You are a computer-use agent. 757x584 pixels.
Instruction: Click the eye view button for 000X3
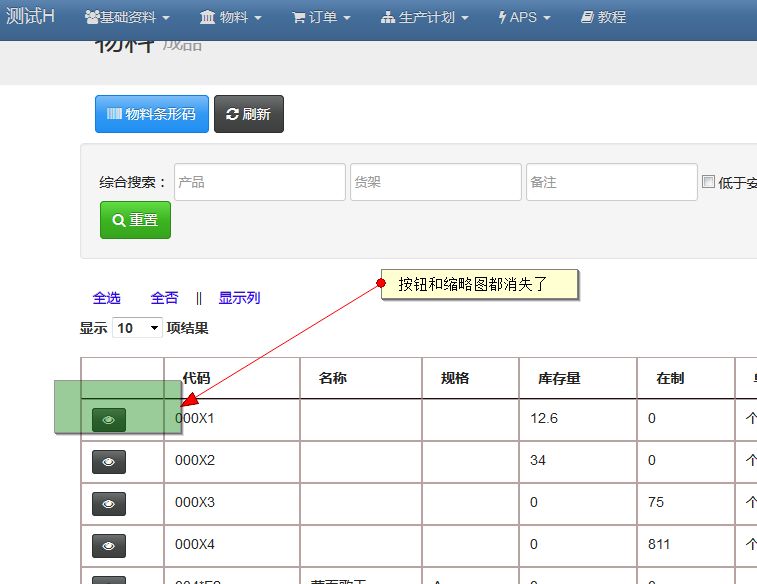pos(109,503)
